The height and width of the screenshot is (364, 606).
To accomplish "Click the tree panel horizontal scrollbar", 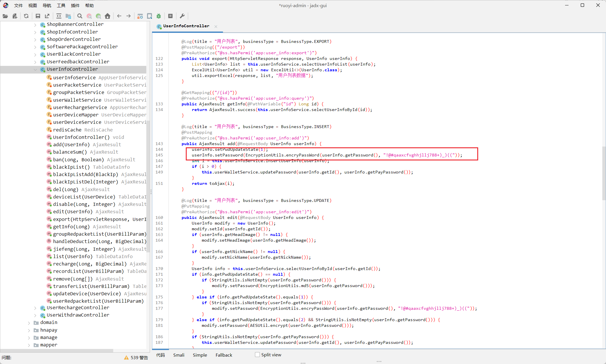I will [x=57, y=350].
